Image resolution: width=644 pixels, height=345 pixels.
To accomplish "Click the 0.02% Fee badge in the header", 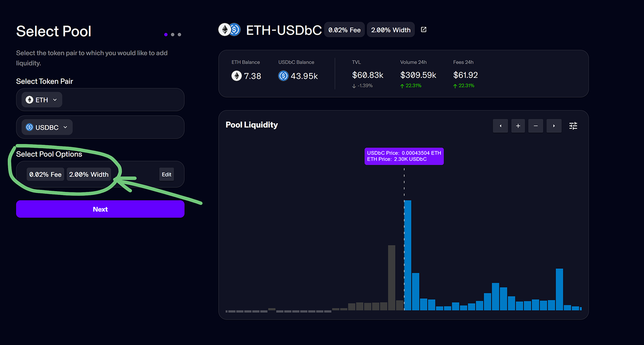I will (344, 30).
